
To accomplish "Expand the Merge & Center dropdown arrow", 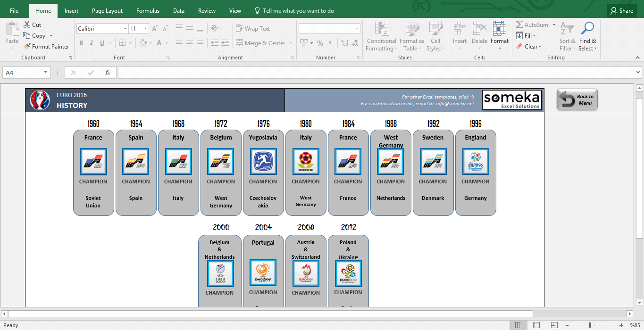I will pyautogui.click(x=291, y=43).
